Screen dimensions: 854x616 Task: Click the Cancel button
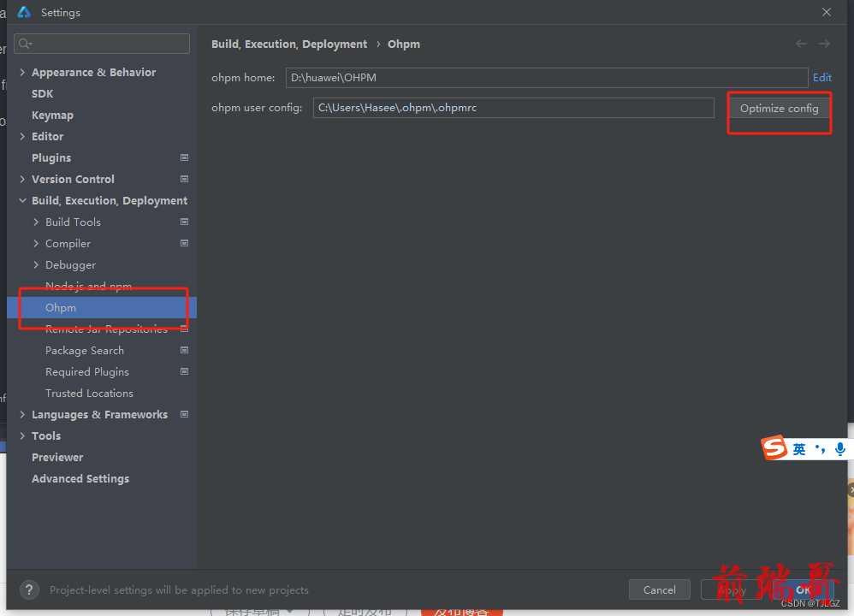[x=659, y=589]
